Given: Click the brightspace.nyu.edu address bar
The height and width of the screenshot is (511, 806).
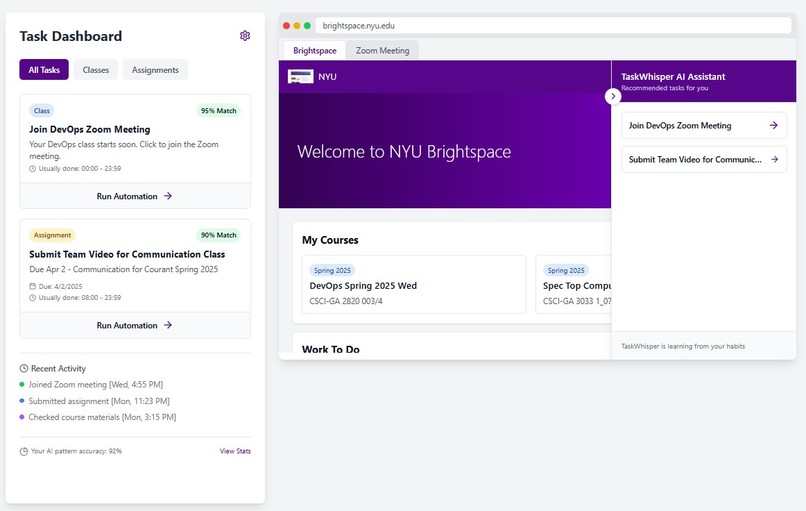Looking at the screenshot, I should coord(553,26).
